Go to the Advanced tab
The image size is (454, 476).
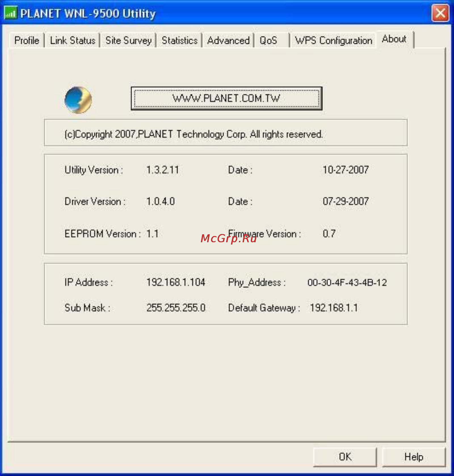[228, 40]
